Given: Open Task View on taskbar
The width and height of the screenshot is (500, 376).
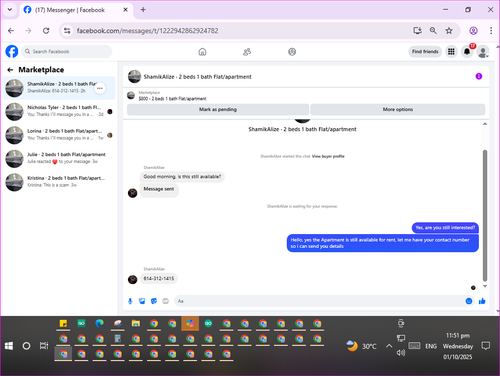Looking at the screenshot, I should click(x=44, y=346).
